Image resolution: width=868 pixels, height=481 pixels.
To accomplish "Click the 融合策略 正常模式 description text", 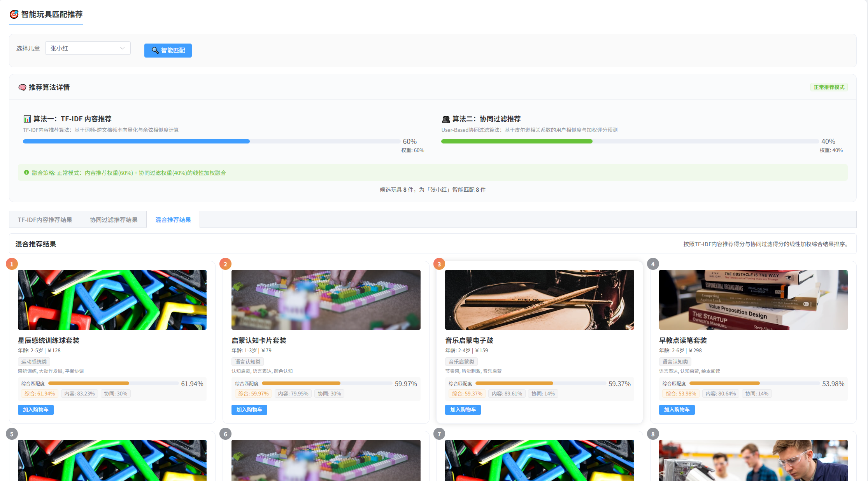I will click(129, 173).
